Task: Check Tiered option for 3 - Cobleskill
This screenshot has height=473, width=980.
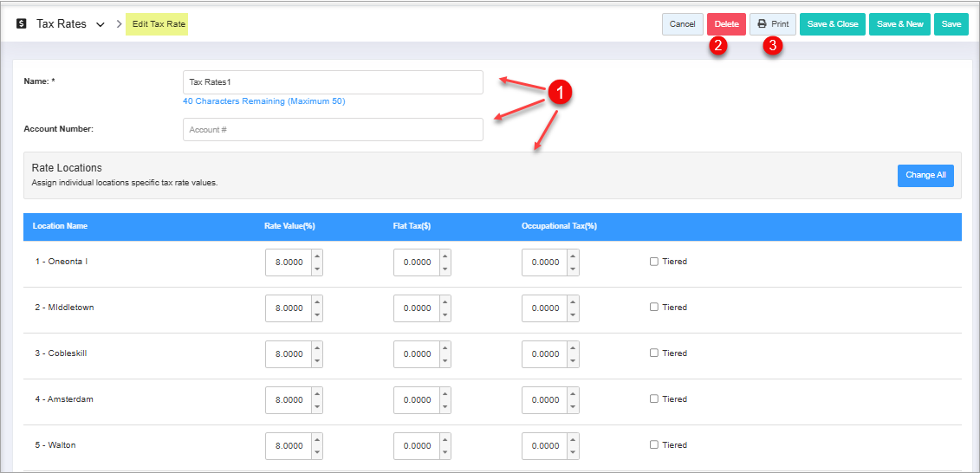Action: tap(654, 353)
